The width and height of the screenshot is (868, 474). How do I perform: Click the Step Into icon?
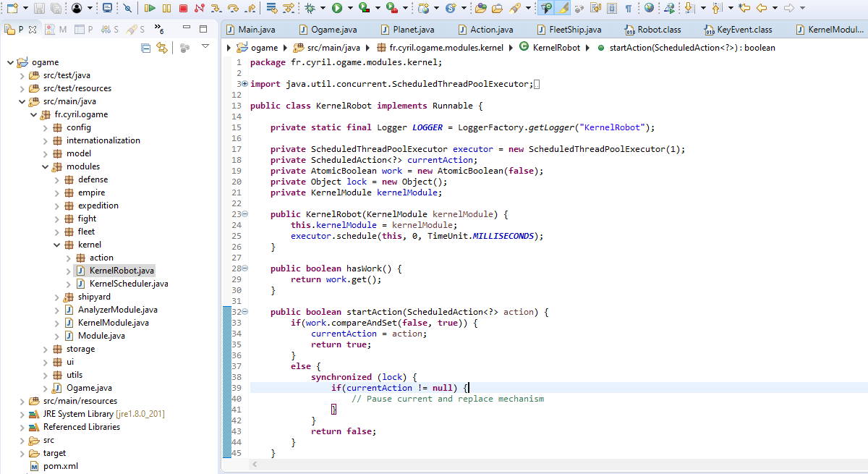pos(216,8)
